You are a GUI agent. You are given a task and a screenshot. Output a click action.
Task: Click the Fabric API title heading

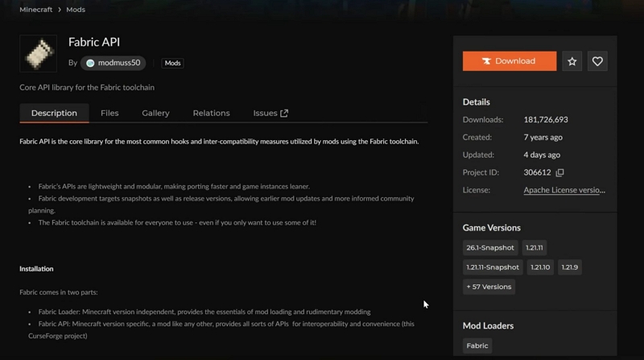tap(94, 42)
